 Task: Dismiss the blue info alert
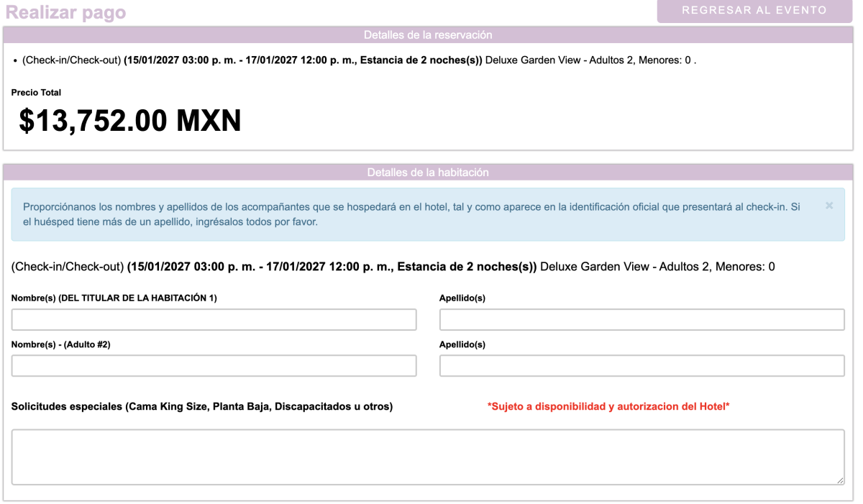pos(829,206)
